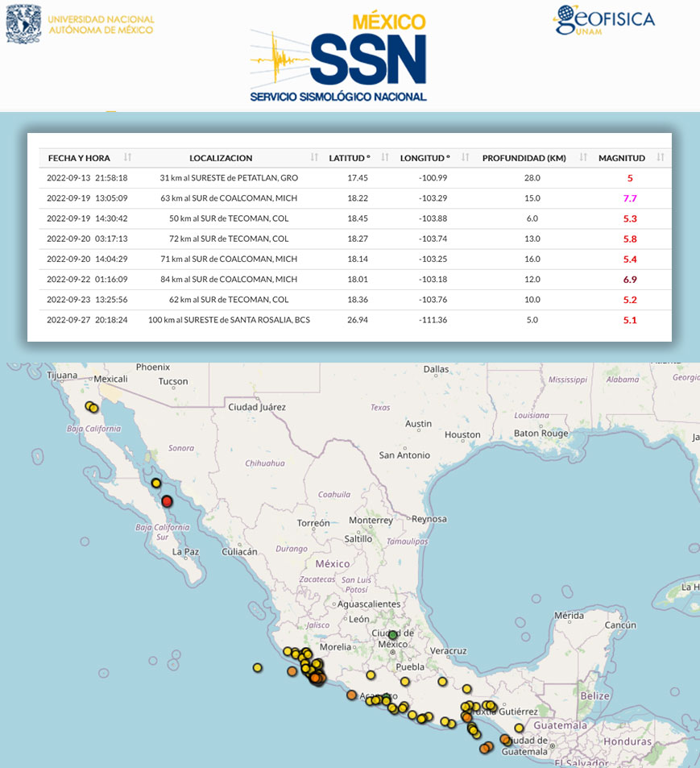700x768 pixels.
Task: Click La Paz label on the map
Action: click(185, 551)
